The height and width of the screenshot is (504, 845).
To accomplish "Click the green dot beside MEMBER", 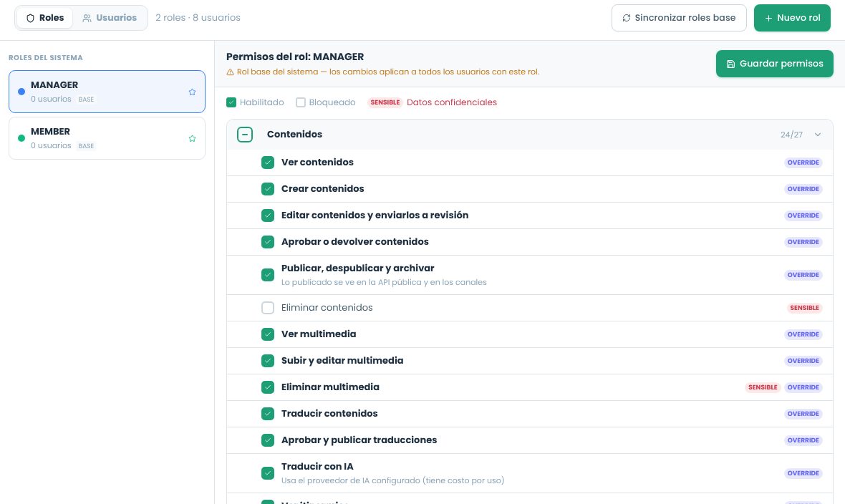I will [x=21, y=138].
